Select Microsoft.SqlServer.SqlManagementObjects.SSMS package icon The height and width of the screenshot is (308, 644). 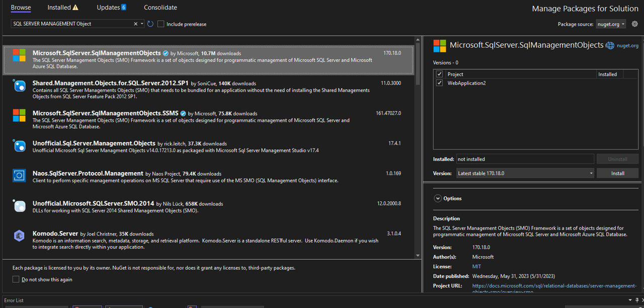click(x=19, y=116)
